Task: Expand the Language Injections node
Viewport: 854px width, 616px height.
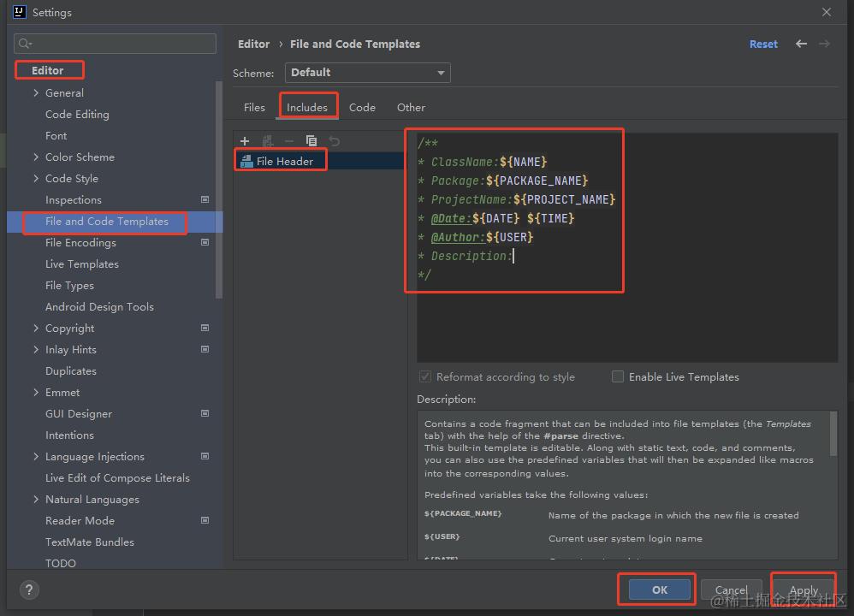Action: tap(36, 456)
